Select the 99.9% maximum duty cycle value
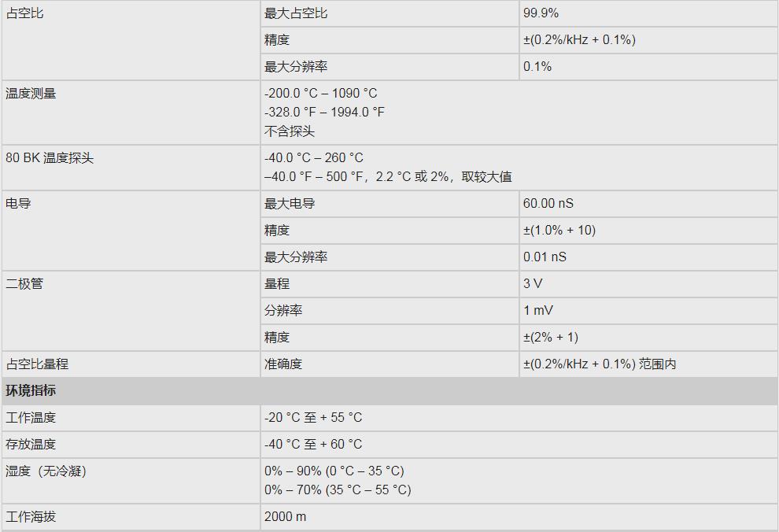The height and width of the screenshot is (532, 779). click(541, 13)
